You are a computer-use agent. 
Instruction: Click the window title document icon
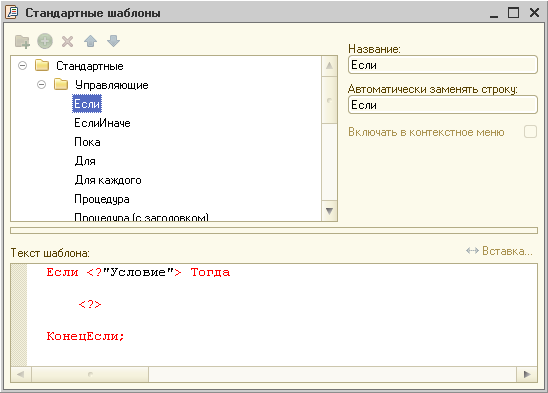(x=12, y=12)
